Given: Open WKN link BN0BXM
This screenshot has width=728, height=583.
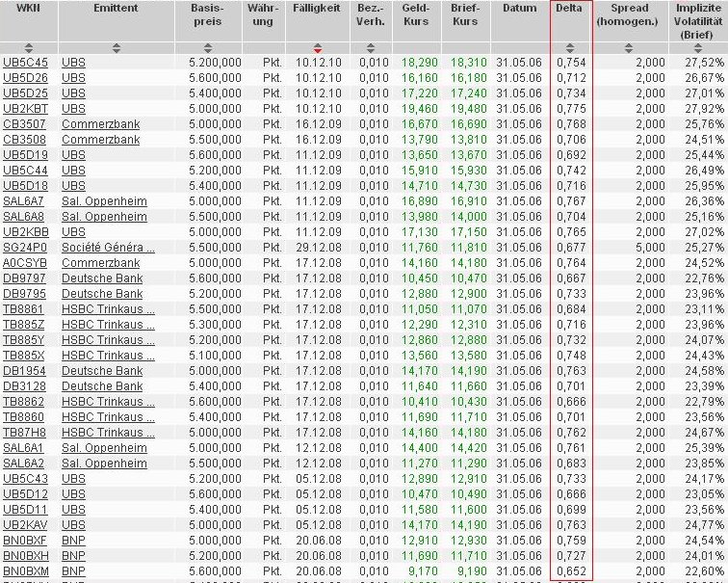Looking at the screenshot, I should point(26,570).
